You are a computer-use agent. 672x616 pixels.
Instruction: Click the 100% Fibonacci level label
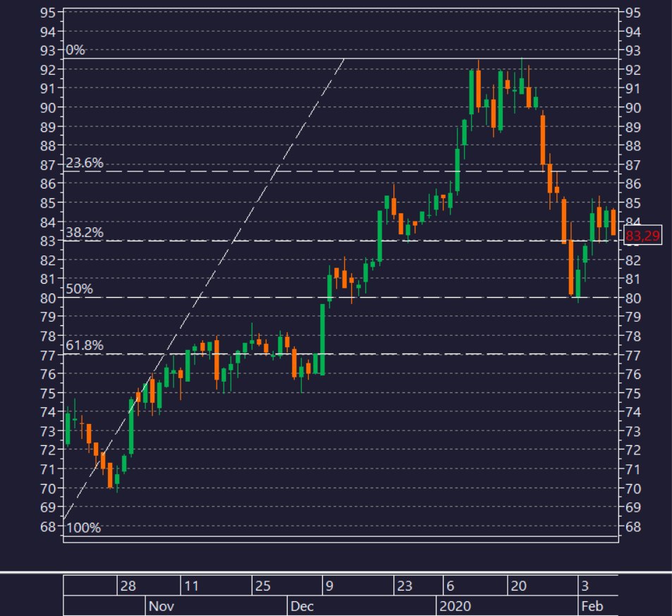click(x=84, y=528)
